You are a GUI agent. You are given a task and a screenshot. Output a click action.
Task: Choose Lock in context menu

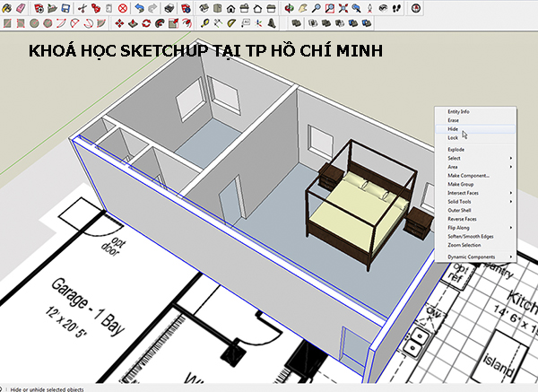(x=475, y=137)
